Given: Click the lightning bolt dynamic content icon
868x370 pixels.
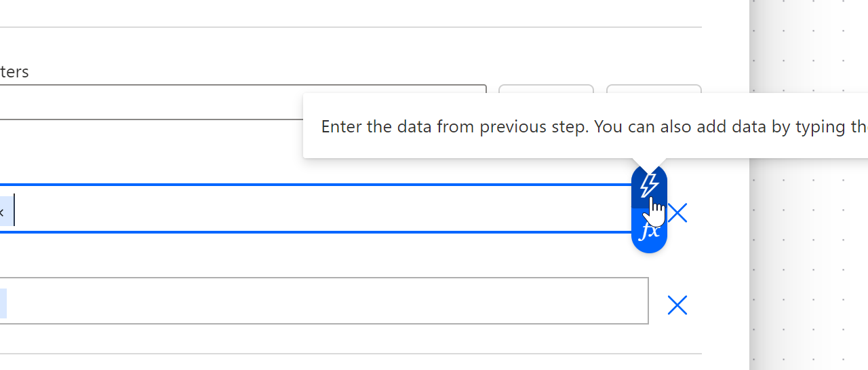Looking at the screenshot, I should pyautogui.click(x=649, y=185).
